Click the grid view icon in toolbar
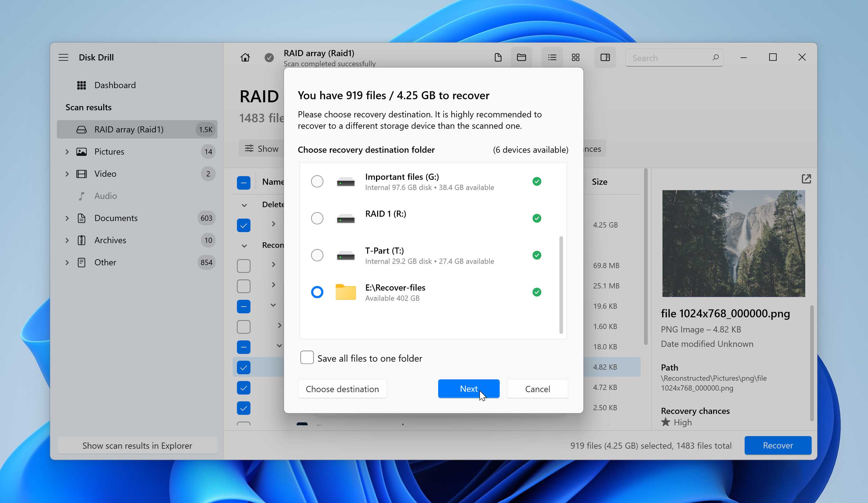Viewport: 868px width, 503px height. click(x=576, y=57)
